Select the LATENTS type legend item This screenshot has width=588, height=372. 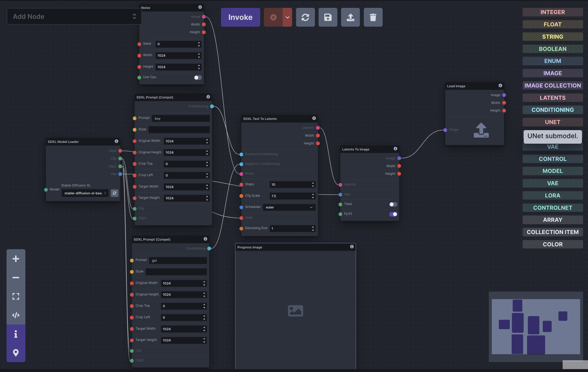pyautogui.click(x=552, y=98)
